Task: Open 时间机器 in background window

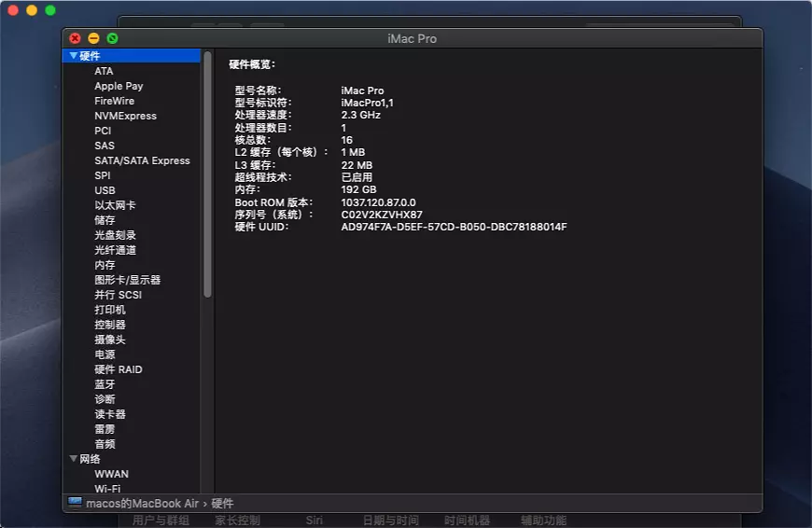Action: [x=467, y=521]
